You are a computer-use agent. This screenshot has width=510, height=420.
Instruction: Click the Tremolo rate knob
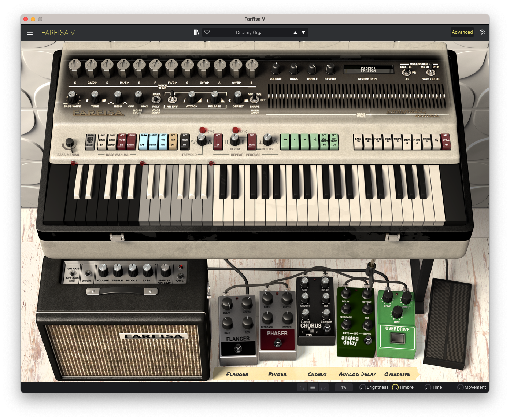(202, 139)
